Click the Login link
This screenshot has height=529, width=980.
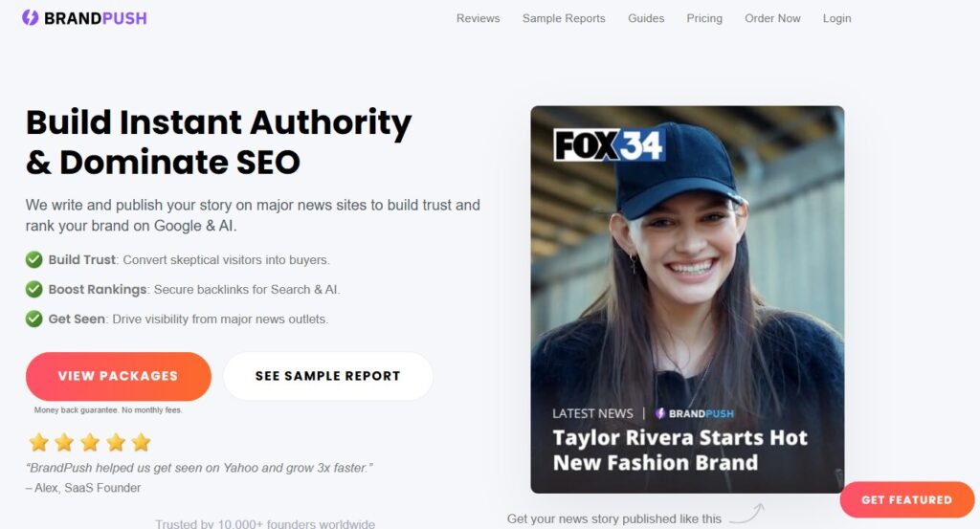pyautogui.click(x=836, y=18)
